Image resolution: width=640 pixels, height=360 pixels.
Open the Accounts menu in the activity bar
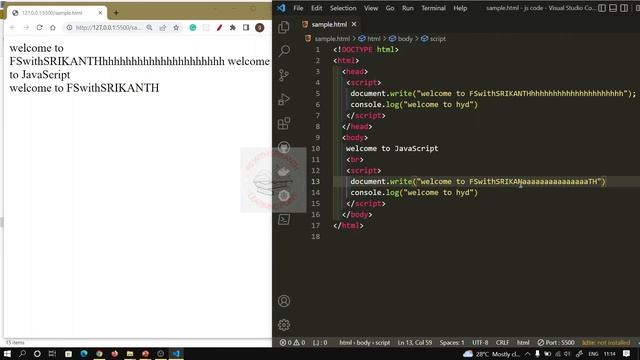(284, 301)
